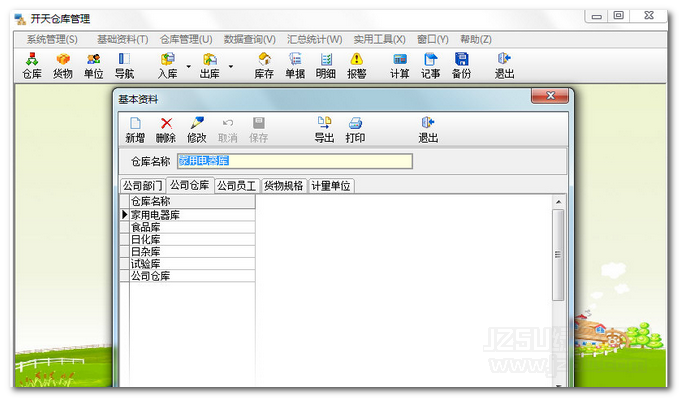Open the 记事 notes toolbar icon
Screen dimensions: 679x398
click(430, 65)
